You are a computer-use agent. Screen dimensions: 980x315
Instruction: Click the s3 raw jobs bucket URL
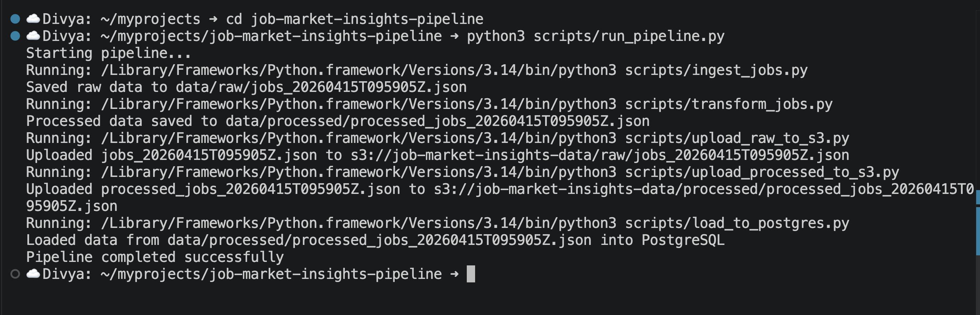pyautogui.click(x=600, y=155)
